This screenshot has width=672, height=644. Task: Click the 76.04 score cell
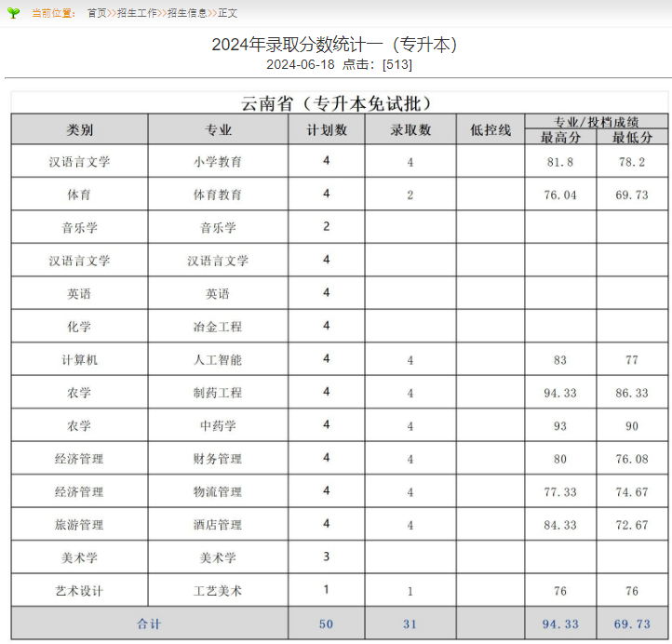[560, 195]
